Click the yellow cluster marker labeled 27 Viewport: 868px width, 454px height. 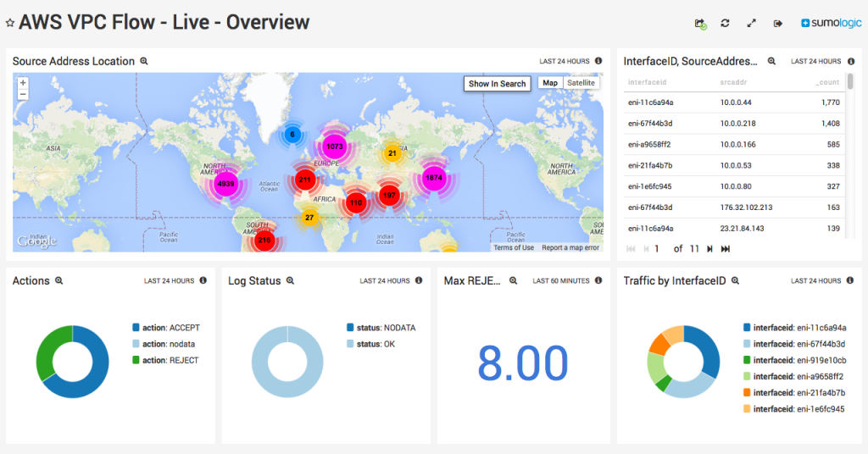point(309,218)
